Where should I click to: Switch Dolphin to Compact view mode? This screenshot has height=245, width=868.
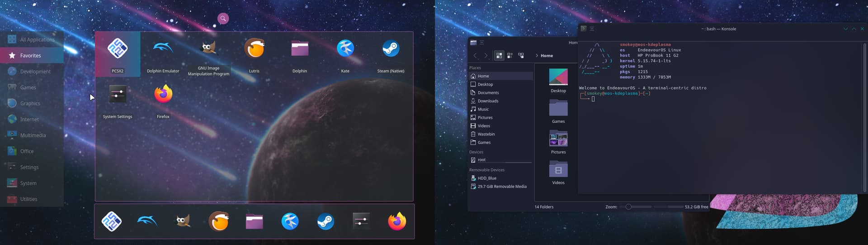(x=510, y=55)
